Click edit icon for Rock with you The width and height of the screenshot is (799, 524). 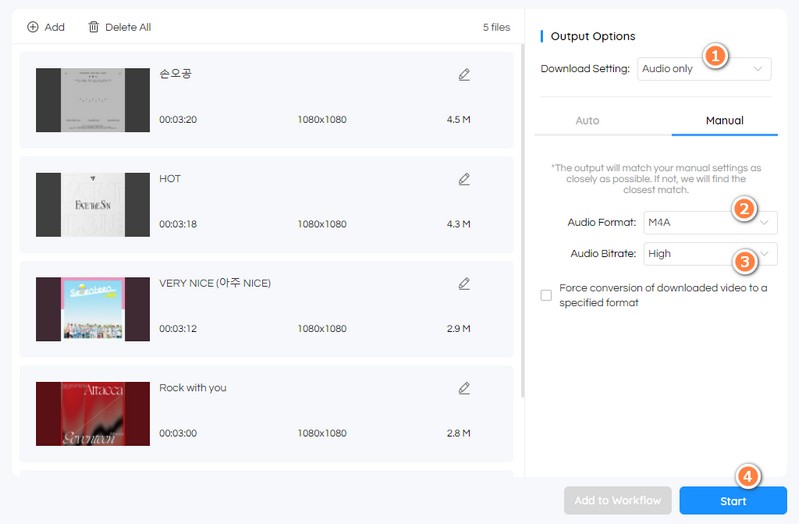point(464,388)
